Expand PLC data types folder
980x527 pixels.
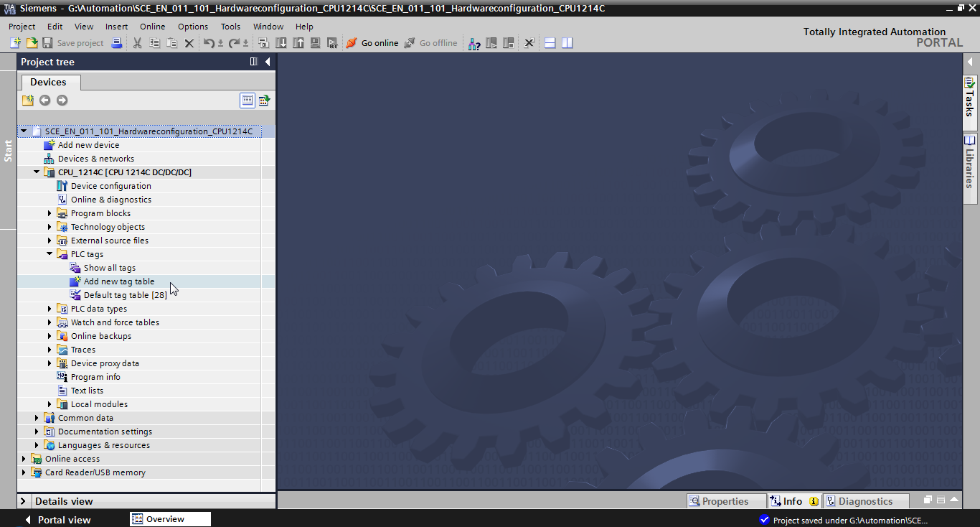click(x=50, y=309)
